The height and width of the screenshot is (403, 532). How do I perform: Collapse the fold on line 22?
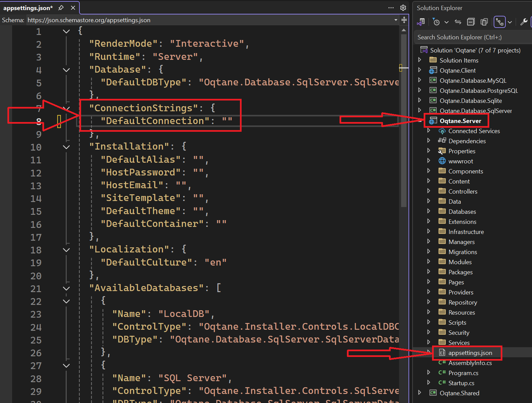66,301
